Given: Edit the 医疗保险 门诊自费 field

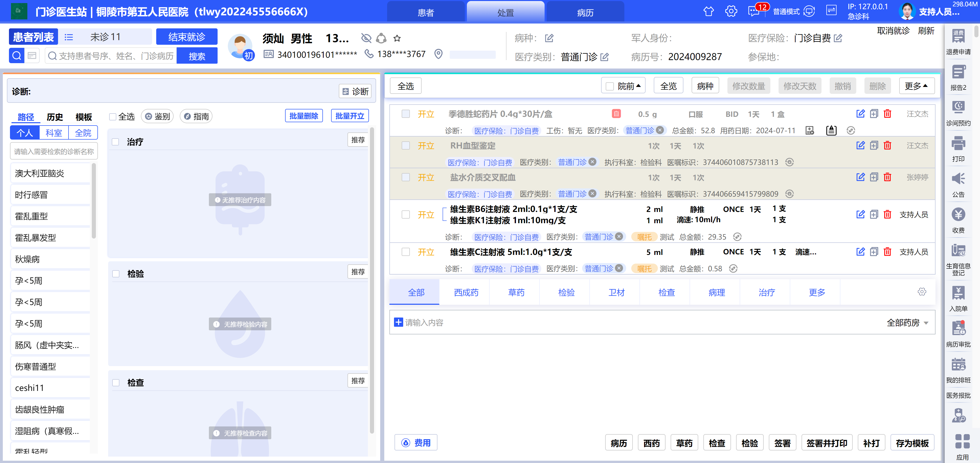Looking at the screenshot, I should point(838,38).
